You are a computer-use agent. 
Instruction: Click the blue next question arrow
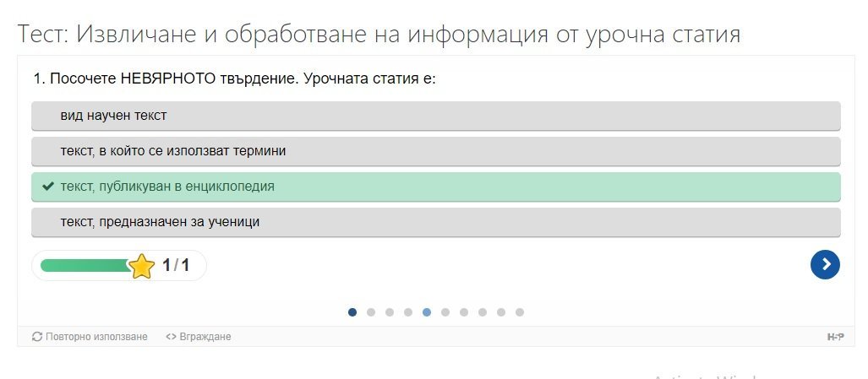pos(825,265)
